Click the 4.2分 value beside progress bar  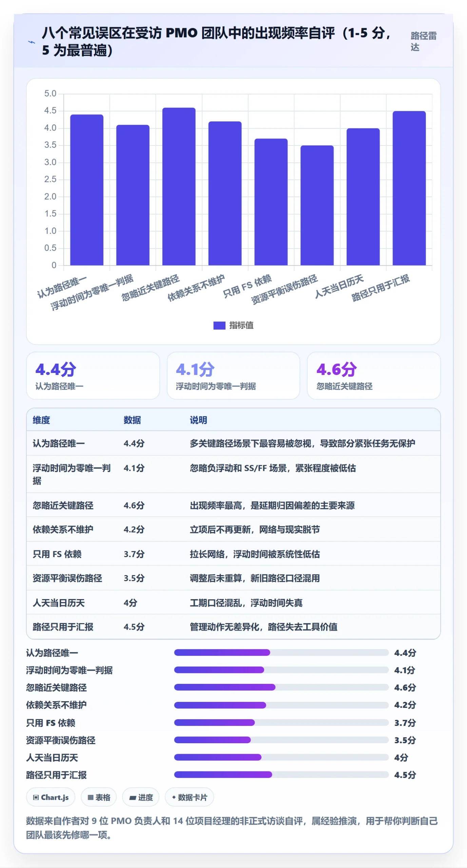(x=405, y=705)
